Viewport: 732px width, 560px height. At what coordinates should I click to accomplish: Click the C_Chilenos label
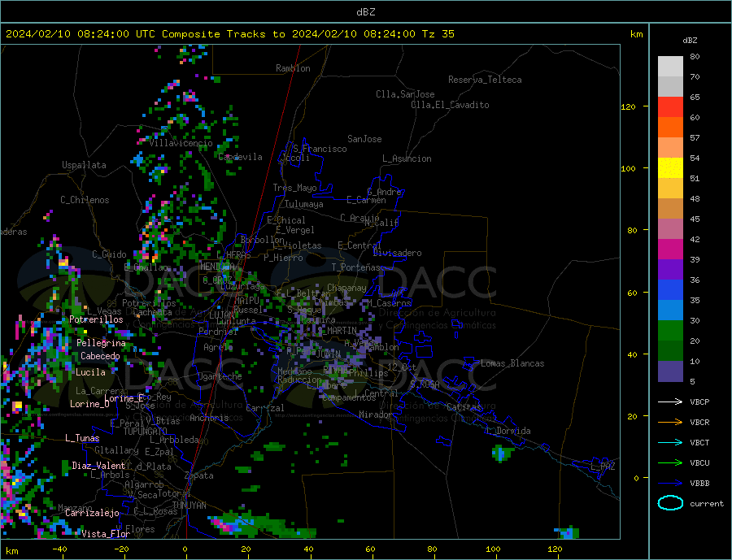[x=85, y=200]
